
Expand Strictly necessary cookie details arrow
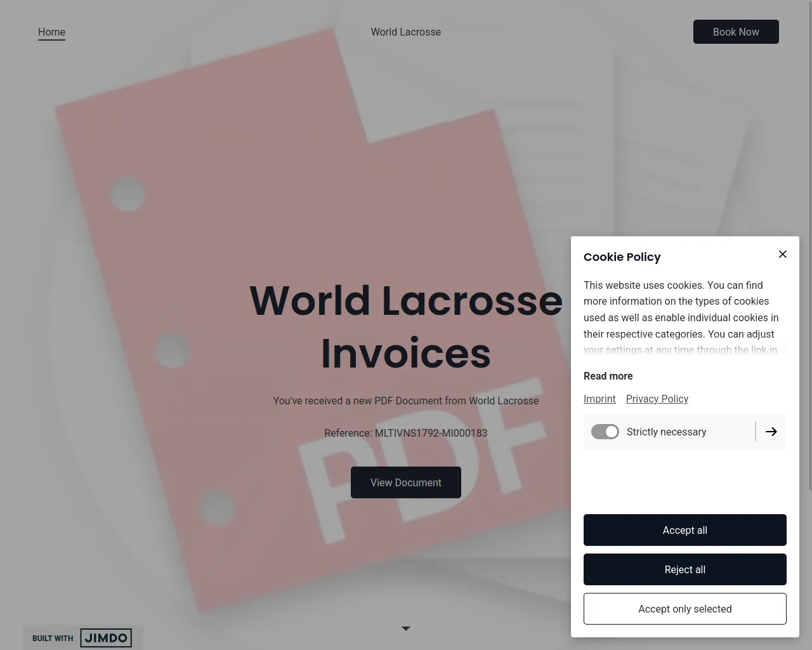(771, 432)
